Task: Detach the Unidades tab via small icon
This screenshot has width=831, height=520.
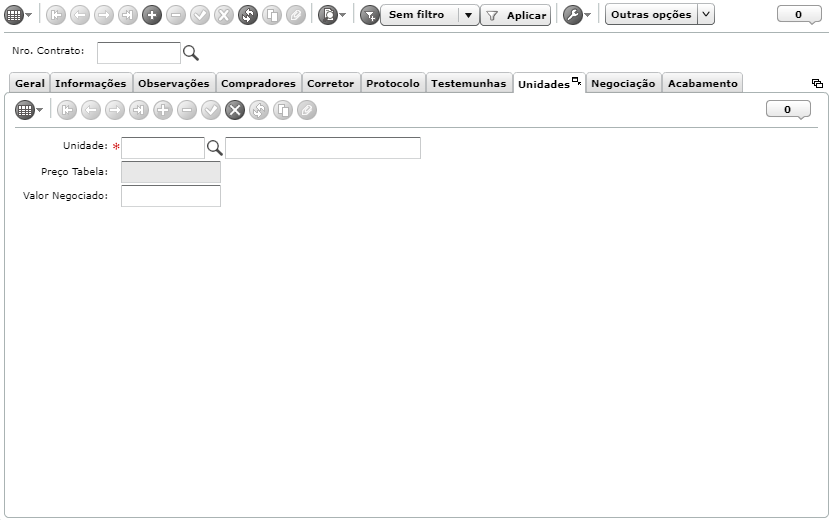Action: click(577, 81)
